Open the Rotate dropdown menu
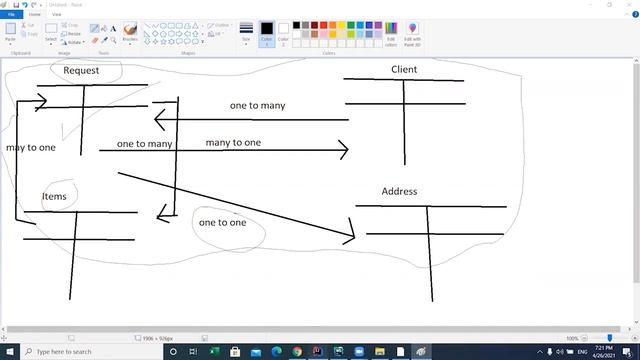This screenshot has width=640, height=360. coord(73,42)
